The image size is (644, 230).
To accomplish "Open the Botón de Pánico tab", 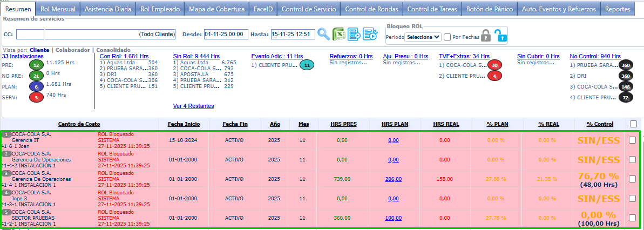I will coord(489,9).
